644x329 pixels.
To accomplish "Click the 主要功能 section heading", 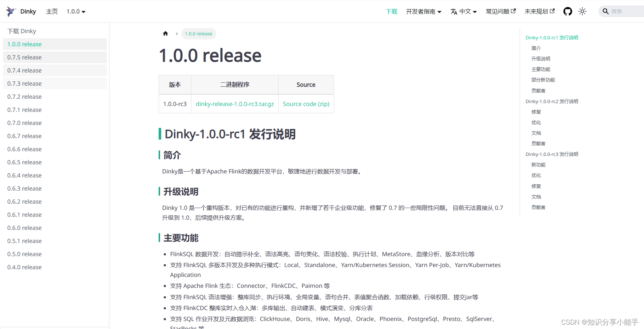I will pos(181,238).
